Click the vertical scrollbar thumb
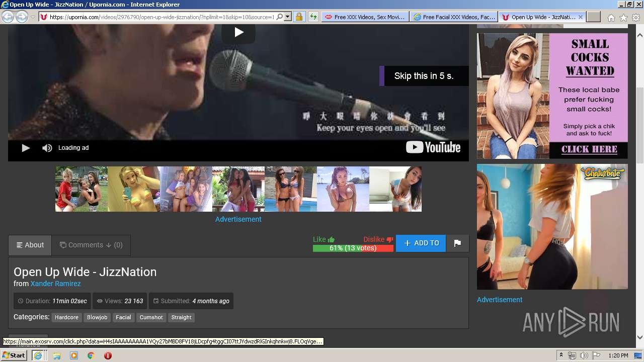Image resolution: width=644 pixels, height=362 pixels. (640, 126)
